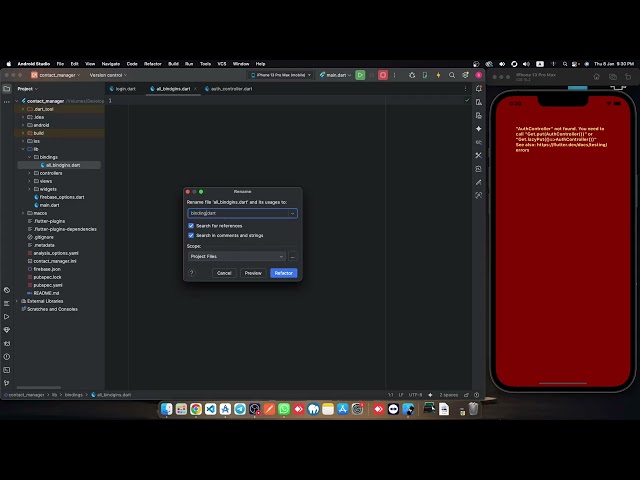This screenshot has width=640, height=480.
Task: Click 2 spaces indent in status bar
Action: click(x=448, y=395)
